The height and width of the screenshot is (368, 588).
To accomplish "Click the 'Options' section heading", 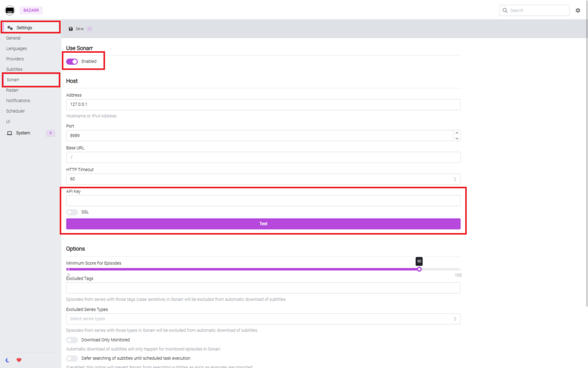I will [x=75, y=249].
